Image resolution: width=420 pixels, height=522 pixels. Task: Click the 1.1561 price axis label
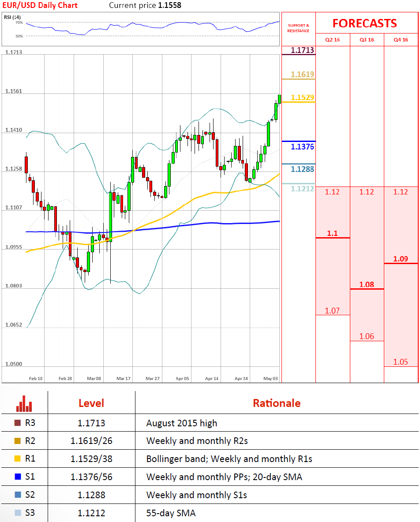[x=14, y=91]
